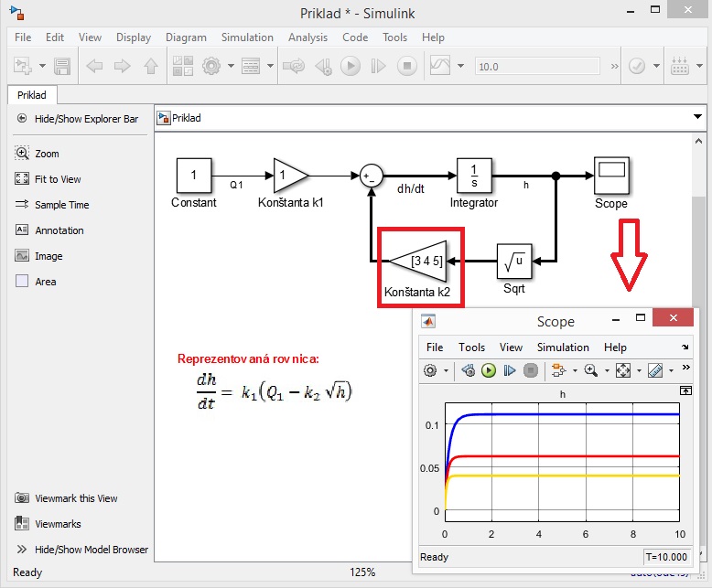Screen dimensions: 712x588
Task: Expand the Model Explorer dropdown arrow
Action: (x=270, y=66)
